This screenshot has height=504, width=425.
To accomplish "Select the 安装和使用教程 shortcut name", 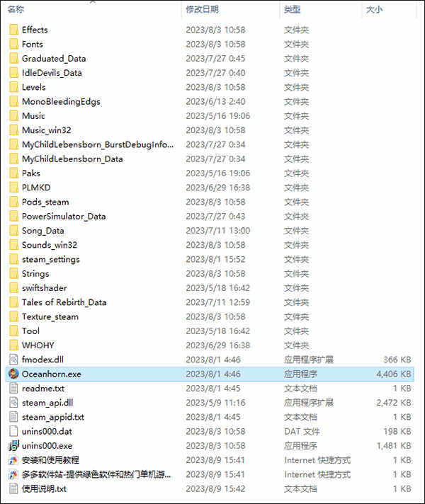I will point(50,460).
